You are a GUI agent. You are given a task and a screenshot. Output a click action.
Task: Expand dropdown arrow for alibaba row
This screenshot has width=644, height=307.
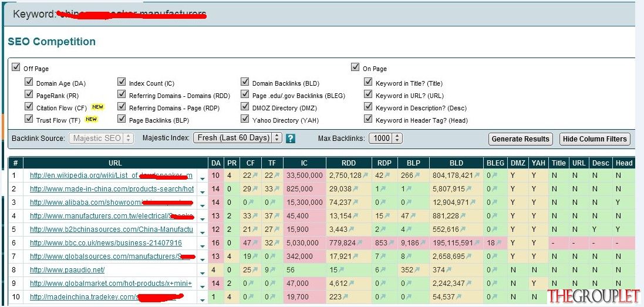(202, 205)
